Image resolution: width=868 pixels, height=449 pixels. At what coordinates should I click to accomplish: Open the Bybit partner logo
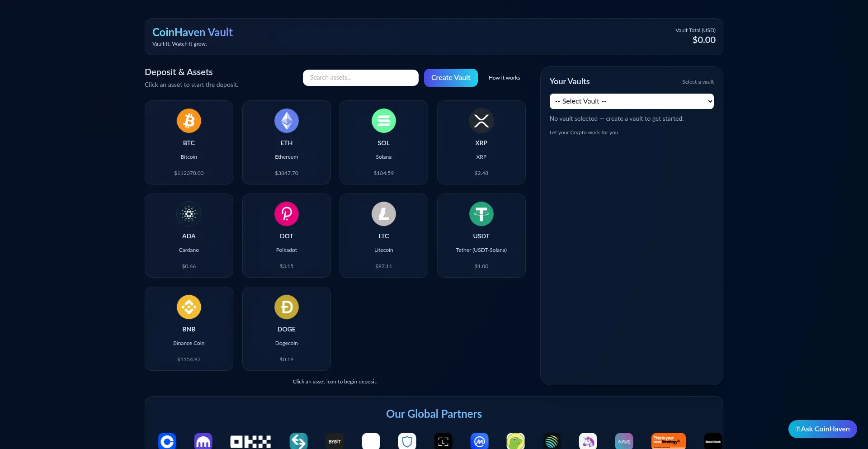(x=335, y=441)
